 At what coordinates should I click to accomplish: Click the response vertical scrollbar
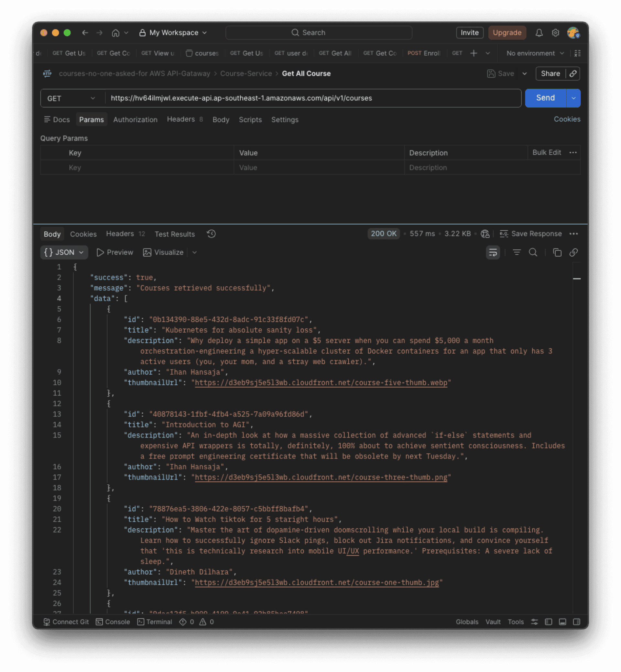(577, 437)
